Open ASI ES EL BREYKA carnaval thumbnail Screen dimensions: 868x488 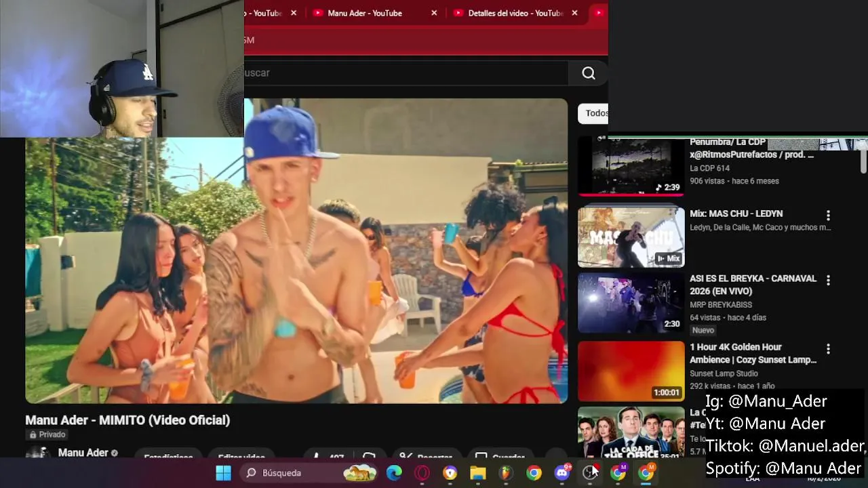point(631,303)
